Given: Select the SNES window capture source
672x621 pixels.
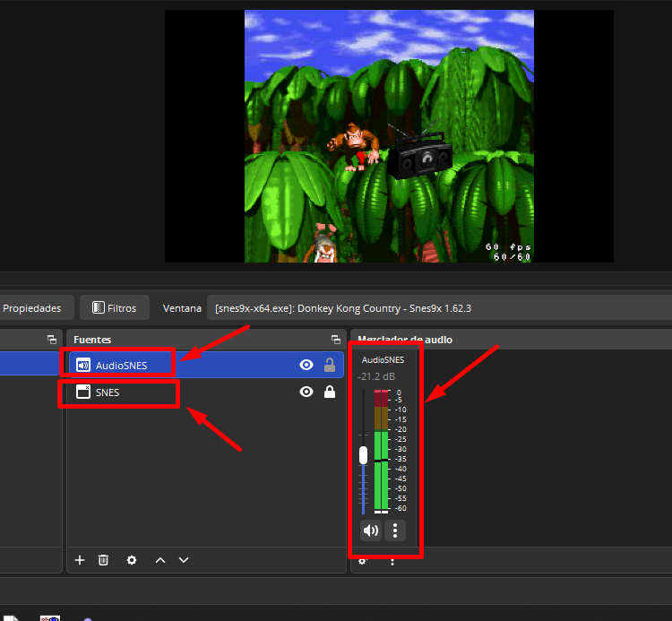Looking at the screenshot, I should coord(206,392).
